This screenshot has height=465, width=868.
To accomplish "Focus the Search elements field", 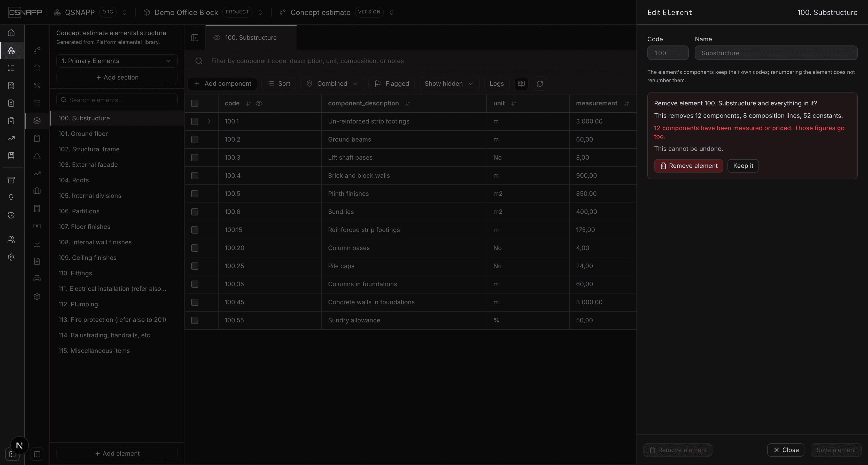I will coord(117,100).
